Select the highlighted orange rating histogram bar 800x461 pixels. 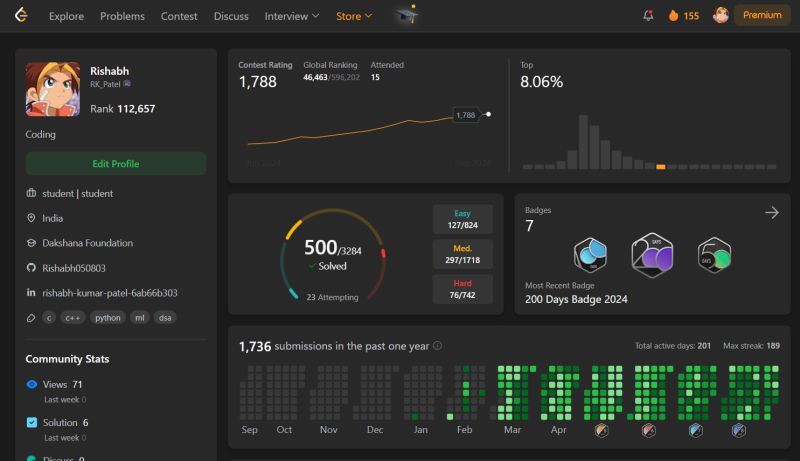[x=661, y=167]
